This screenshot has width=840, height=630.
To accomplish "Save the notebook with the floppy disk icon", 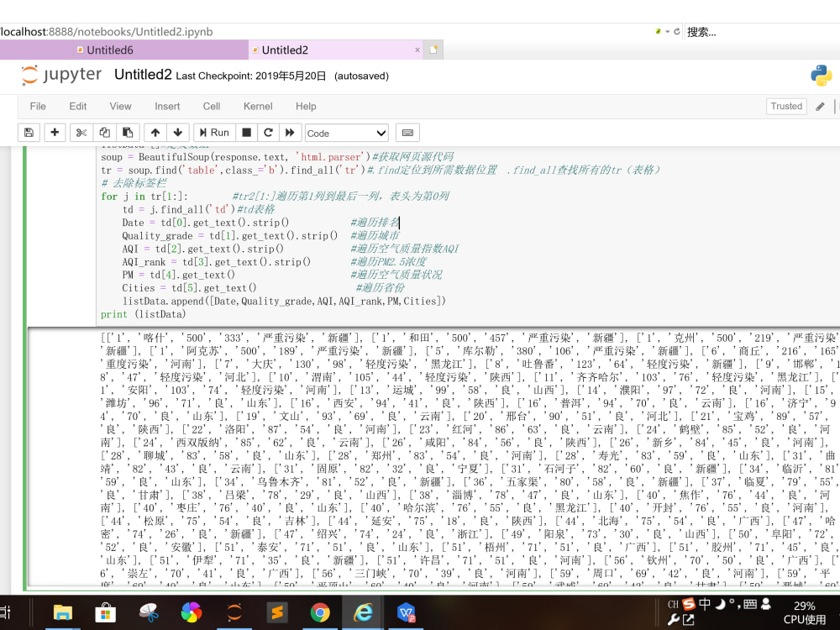I will pos(29,133).
